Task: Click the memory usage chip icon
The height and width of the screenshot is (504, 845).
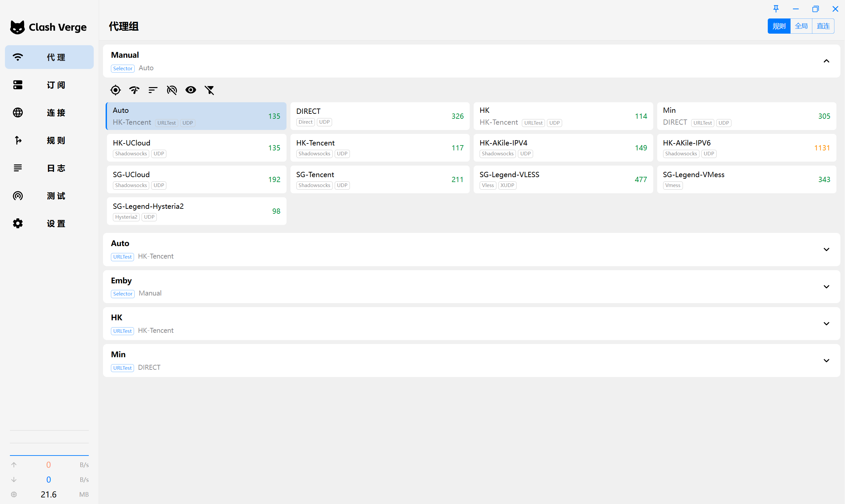Action: point(14,494)
